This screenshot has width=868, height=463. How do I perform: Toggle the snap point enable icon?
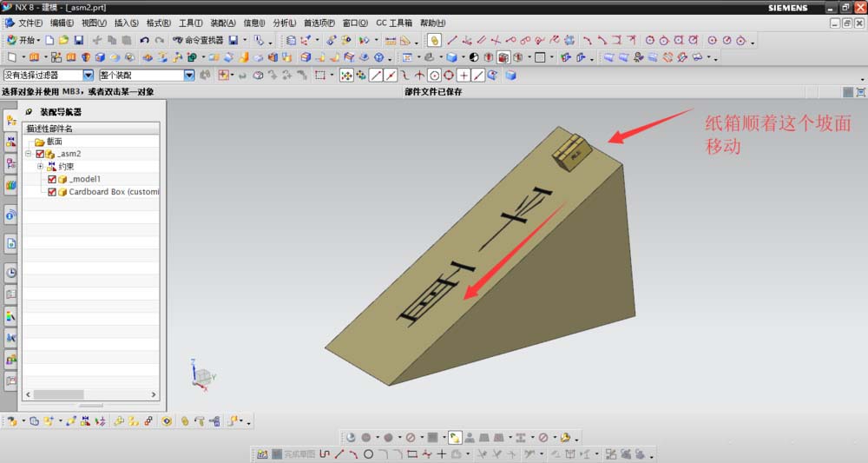pyautogui.click(x=346, y=76)
